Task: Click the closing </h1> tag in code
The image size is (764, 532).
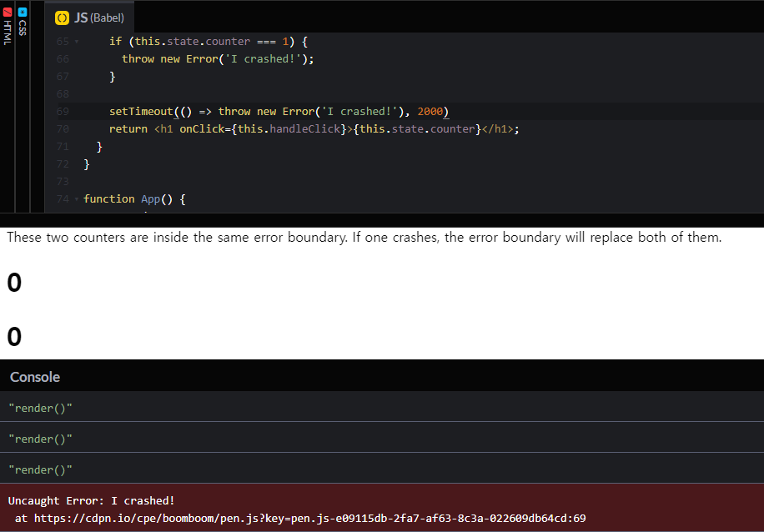Action: (x=497, y=129)
